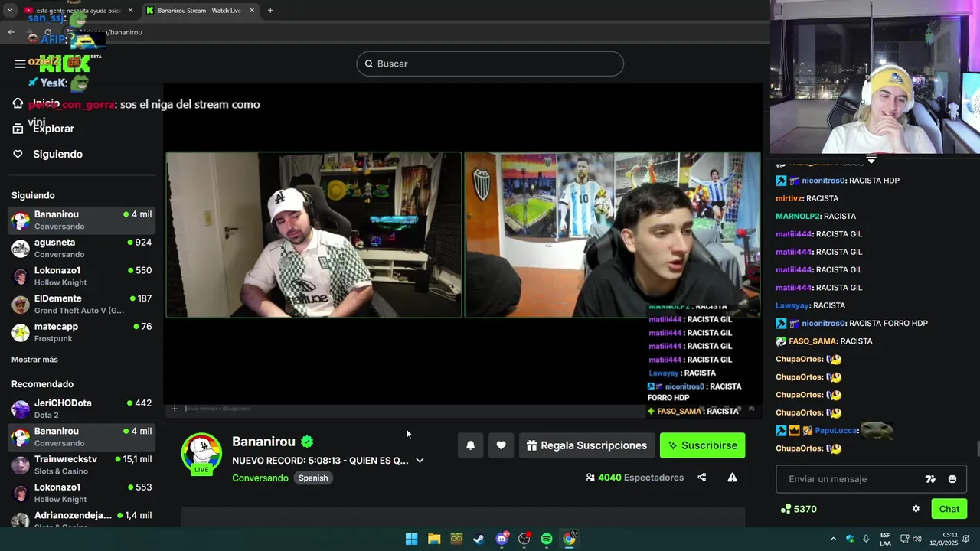
Task: Click the 5370 channel points balance
Action: (799, 509)
